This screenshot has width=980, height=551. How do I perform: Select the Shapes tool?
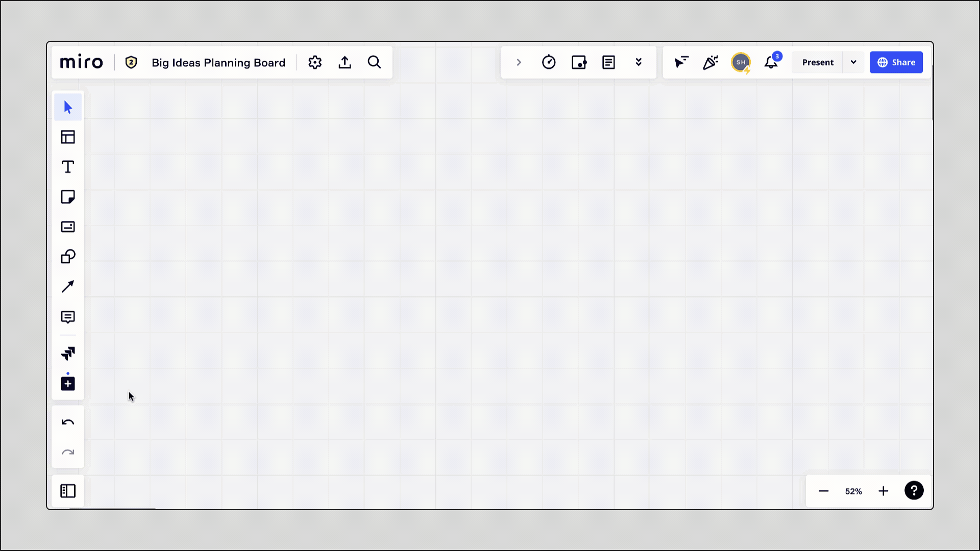tap(68, 257)
